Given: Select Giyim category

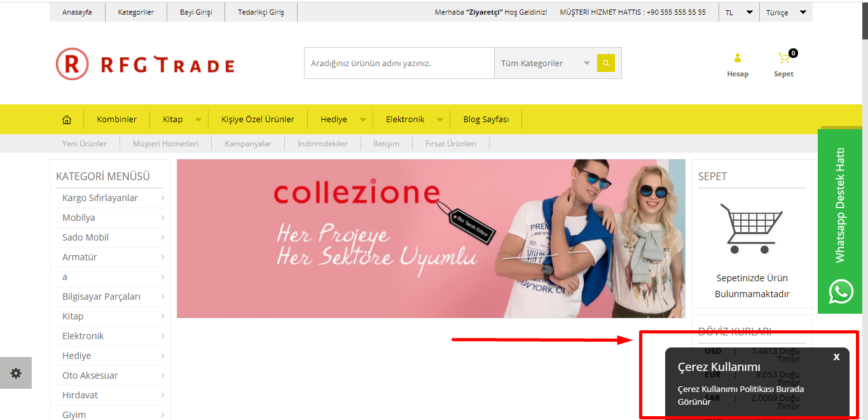Looking at the screenshot, I should click(x=74, y=415).
